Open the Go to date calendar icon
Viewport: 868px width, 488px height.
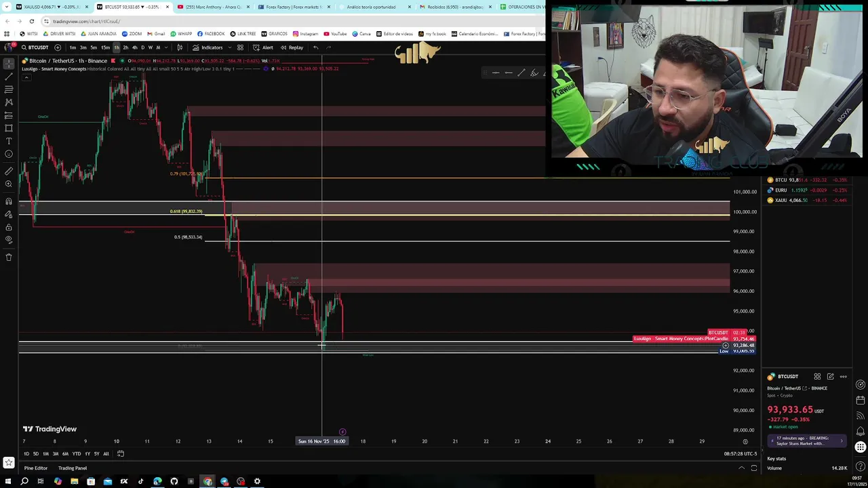[121, 453]
